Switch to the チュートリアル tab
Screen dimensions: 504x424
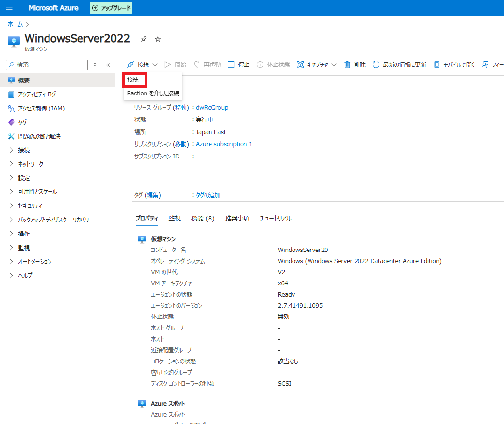[276, 218]
